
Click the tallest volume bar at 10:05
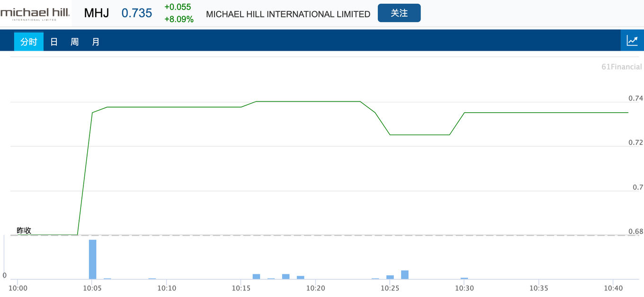coord(92,260)
